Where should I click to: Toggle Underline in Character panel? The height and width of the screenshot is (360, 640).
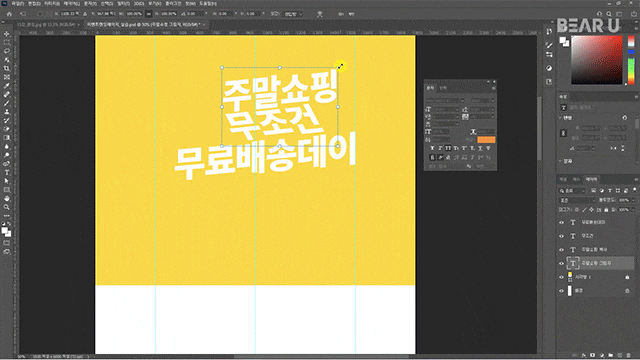[x=480, y=148]
